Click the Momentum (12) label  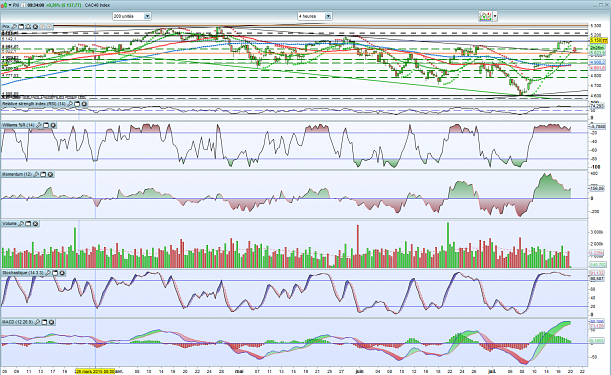point(17,174)
